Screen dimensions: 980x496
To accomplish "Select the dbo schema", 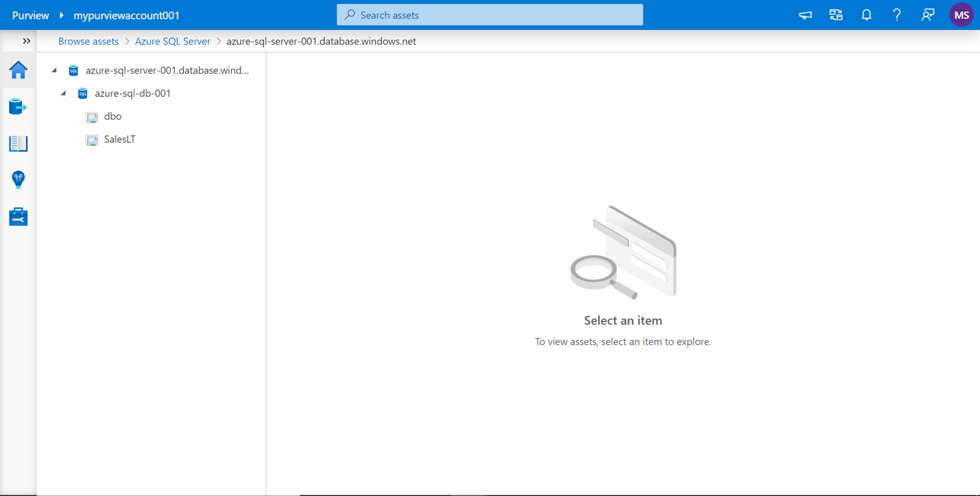I will pos(113,117).
